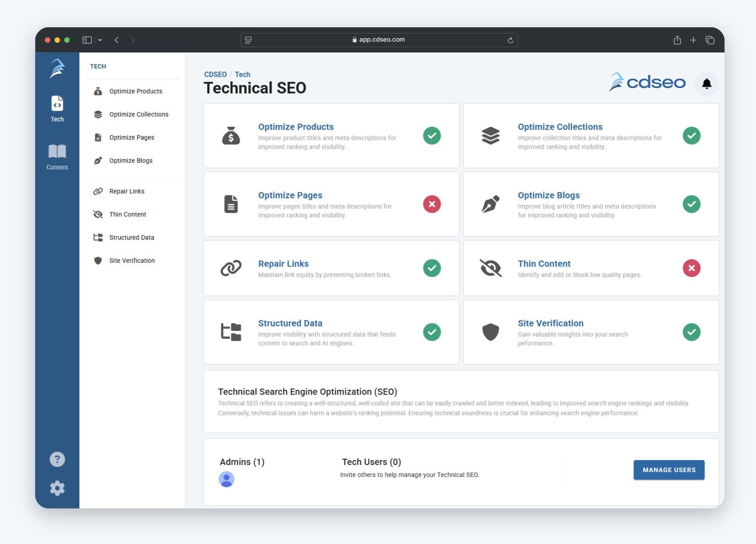Click the admin user avatar
Viewport: 756px width, 544px height.
[226, 479]
